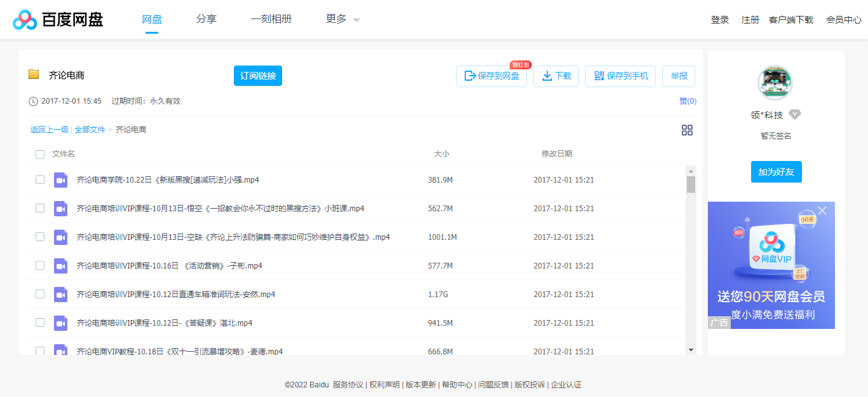
Task: Click the clock icon near the share date
Action: [32, 101]
